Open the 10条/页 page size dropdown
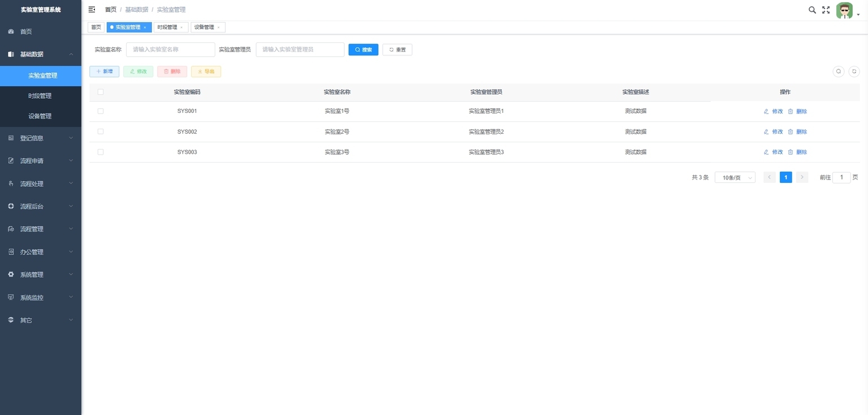 click(735, 177)
